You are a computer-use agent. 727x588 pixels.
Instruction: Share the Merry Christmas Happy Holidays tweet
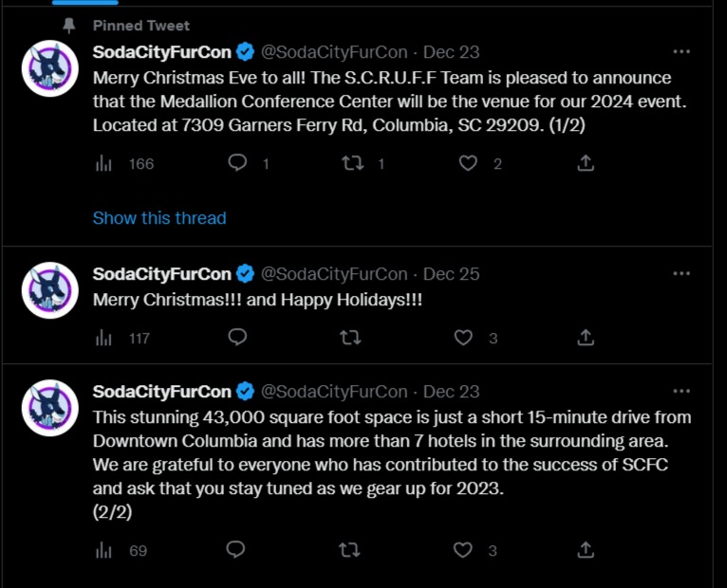coord(586,338)
